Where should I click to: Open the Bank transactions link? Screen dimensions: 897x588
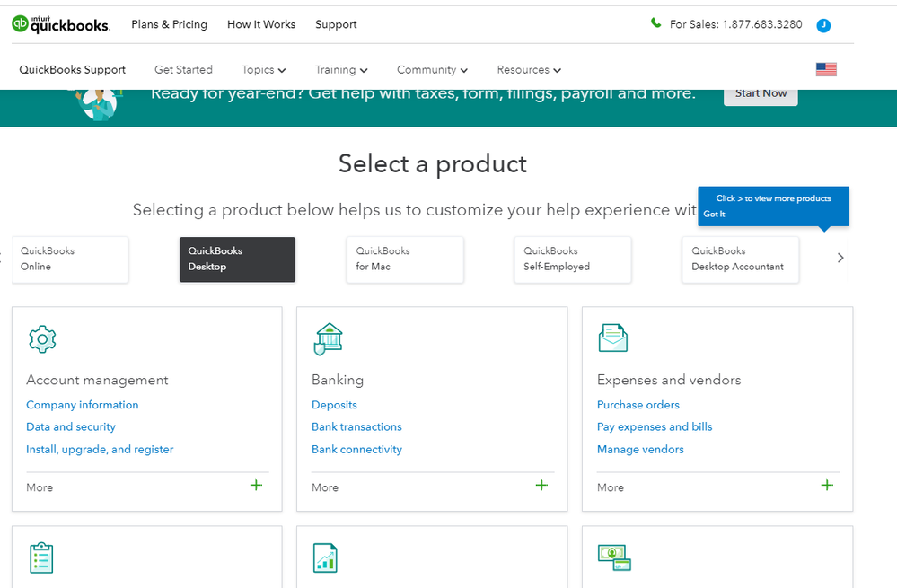(x=356, y=426)
